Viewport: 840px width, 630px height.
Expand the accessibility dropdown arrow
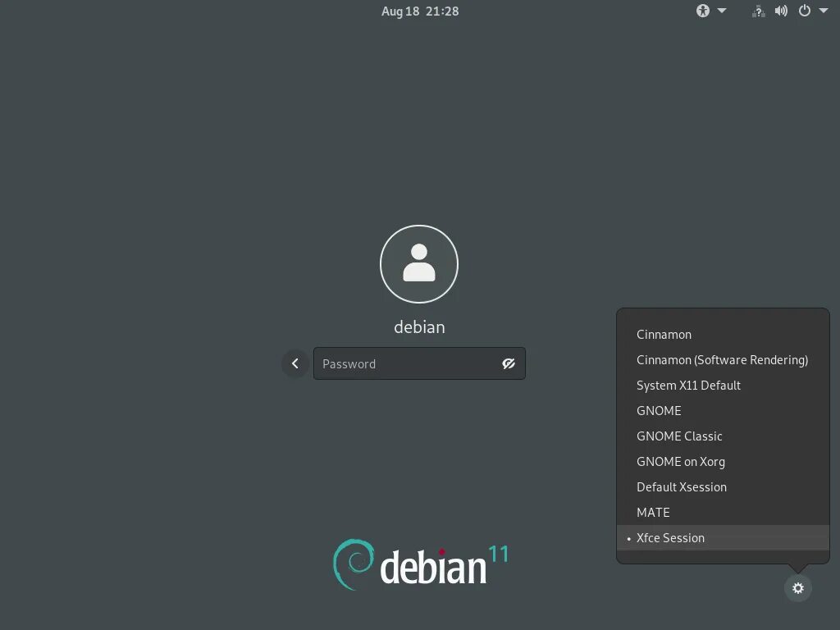pos(722,11)
